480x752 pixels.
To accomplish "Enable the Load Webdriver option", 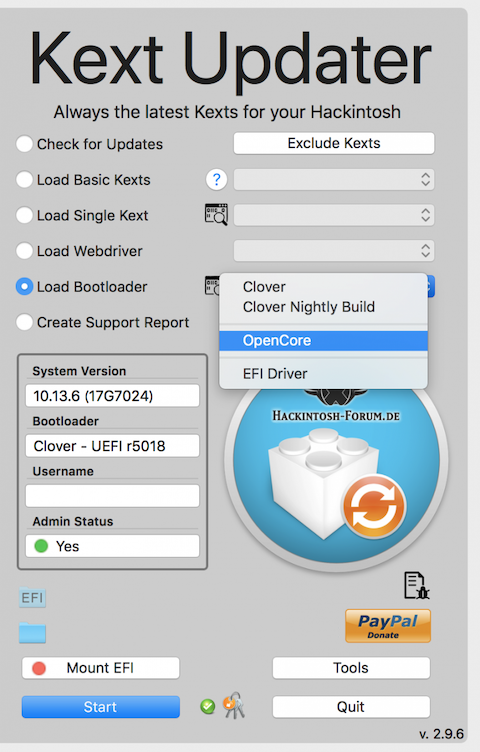I will point(24,251).
